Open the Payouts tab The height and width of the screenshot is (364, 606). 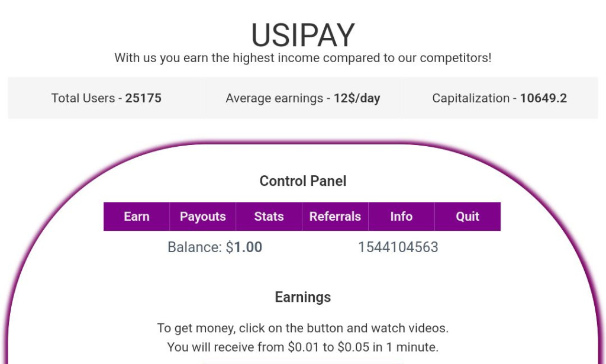(x=202, y=216)
